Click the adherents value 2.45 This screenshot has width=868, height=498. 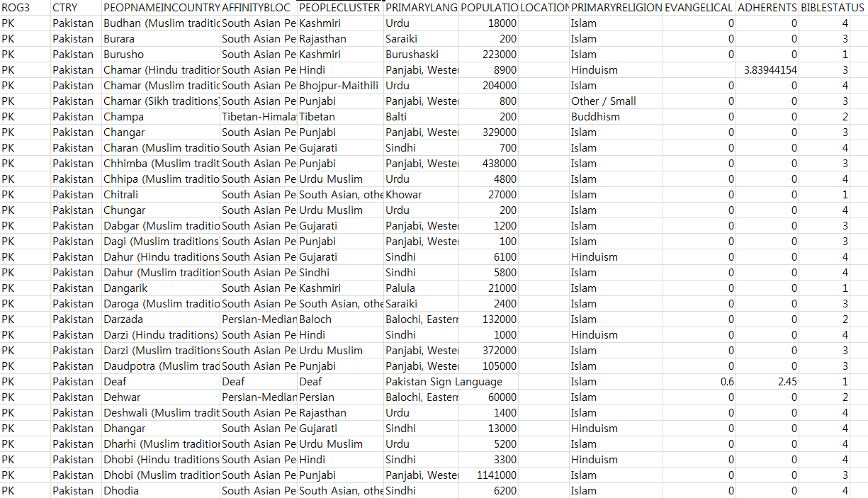[x=767, y=382]
